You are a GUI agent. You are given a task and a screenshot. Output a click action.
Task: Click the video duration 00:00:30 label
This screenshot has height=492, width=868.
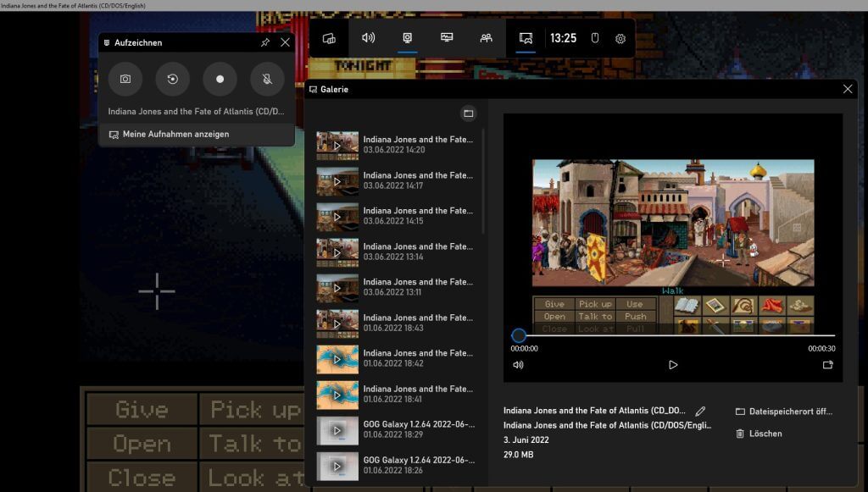coord(821,349)
